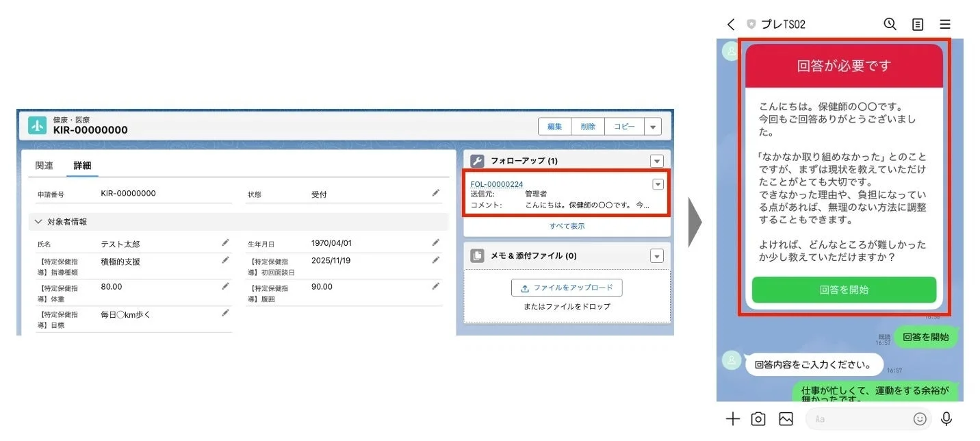Screen dimensions: 980x441
Task: Edit the 状態 field with the pencil icon
Action: tap(436, 194)
